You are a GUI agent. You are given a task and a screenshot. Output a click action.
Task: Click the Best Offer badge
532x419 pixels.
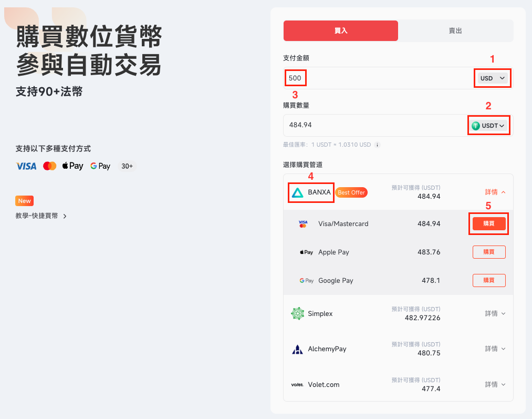[x=351, y=192]
